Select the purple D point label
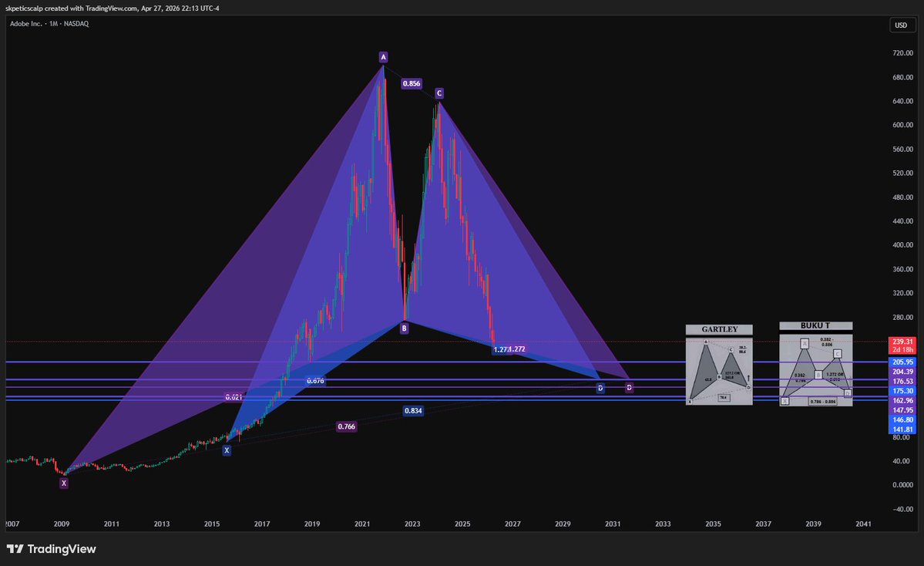 [x=629, y=387]
